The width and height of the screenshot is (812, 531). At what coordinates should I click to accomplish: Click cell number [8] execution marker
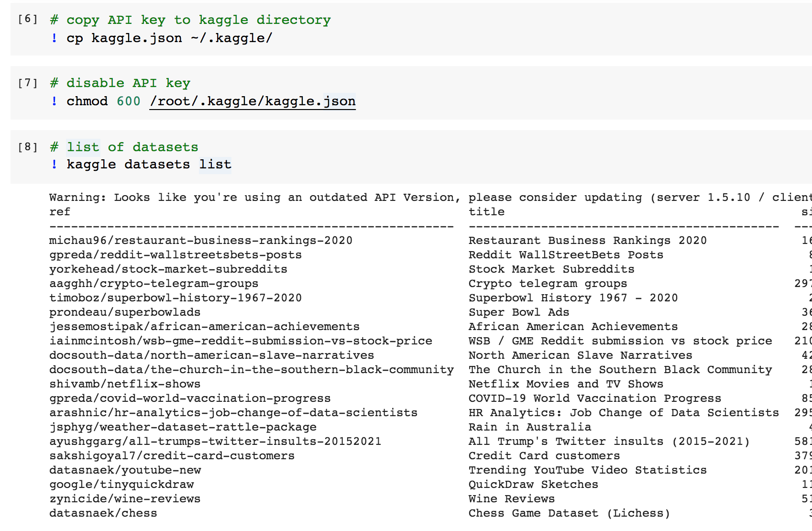pos(28,147)
